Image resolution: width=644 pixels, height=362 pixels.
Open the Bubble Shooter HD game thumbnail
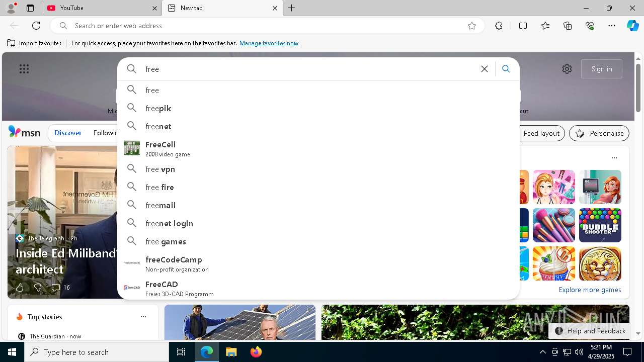click(x=600, y=225)
